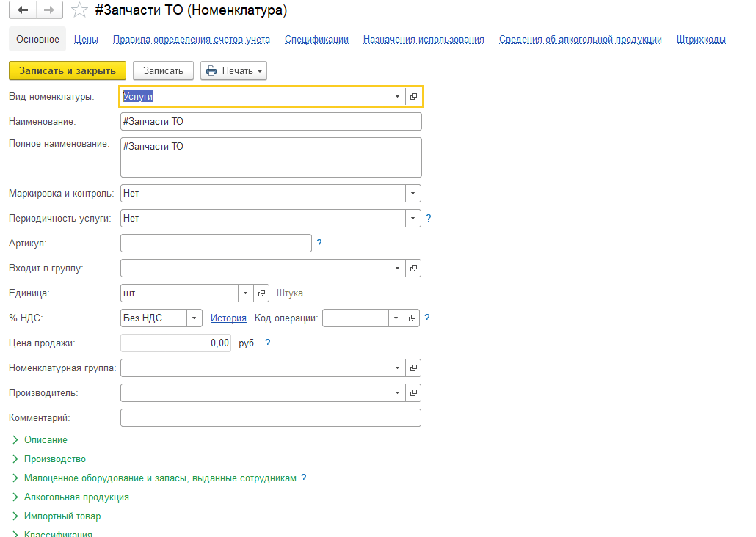This screenshot has height=537, width=756.
Task: Open the Входит в группу dropdown
Action: point(397,268)
